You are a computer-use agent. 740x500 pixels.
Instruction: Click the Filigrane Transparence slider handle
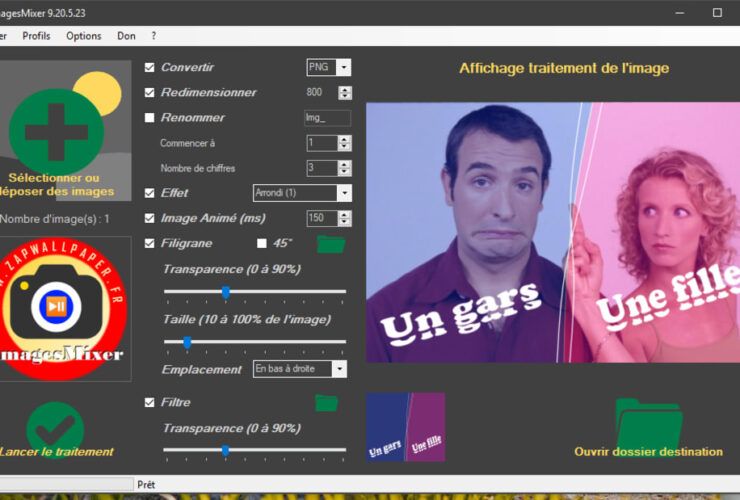(226, 293)
